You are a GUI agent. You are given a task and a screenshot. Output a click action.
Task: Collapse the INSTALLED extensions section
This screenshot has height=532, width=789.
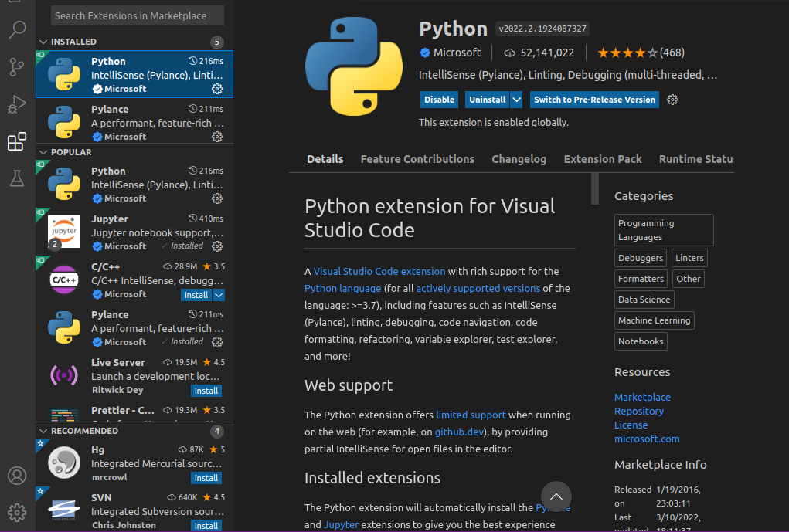pyautogui.click(x=43, y=42)
